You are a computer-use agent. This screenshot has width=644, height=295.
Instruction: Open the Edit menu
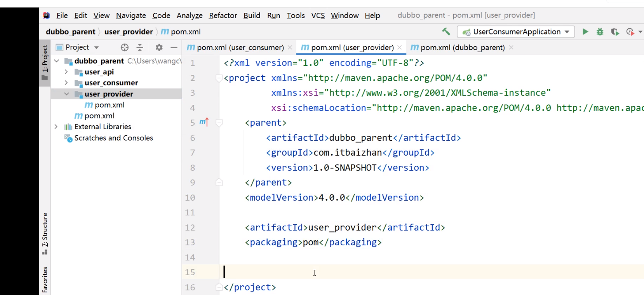coord(80,15)
